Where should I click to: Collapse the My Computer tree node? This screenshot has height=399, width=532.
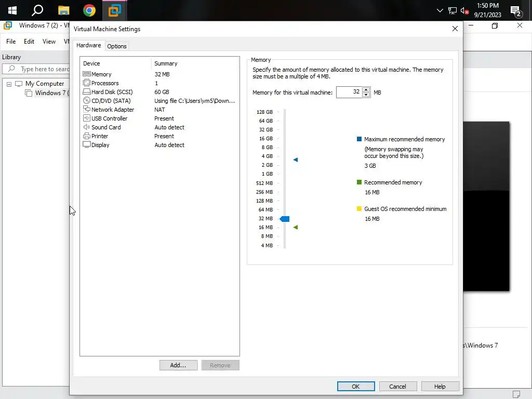(x=9, y=84)
